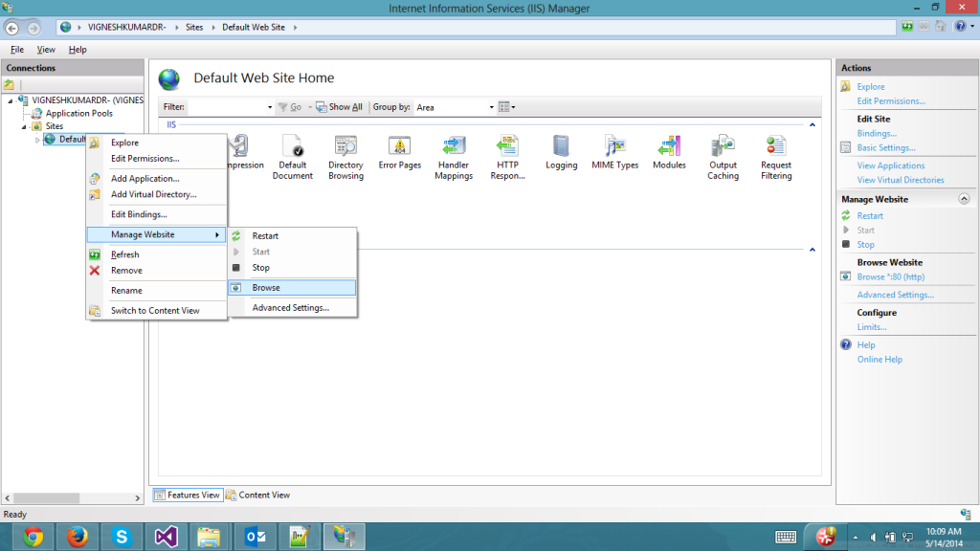
Task: Open the Basic Settings link in Actions
Action: (885, 148)
